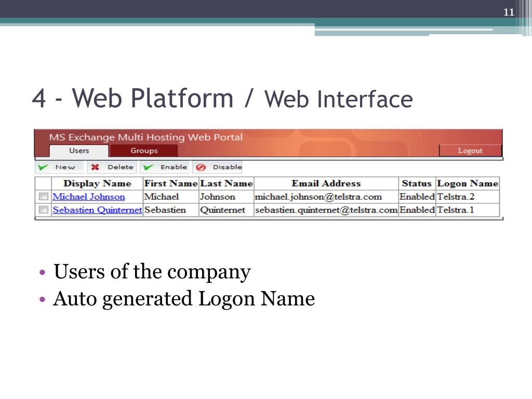Click last name cell 'Quinternet'
Viewport: 532px width, 399px height.
(x=227, y=210)
